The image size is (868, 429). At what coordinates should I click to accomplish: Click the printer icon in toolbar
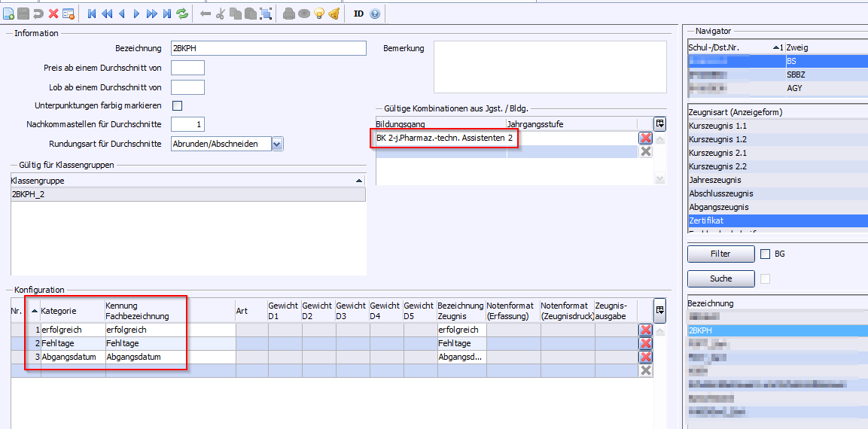point(288,13)
